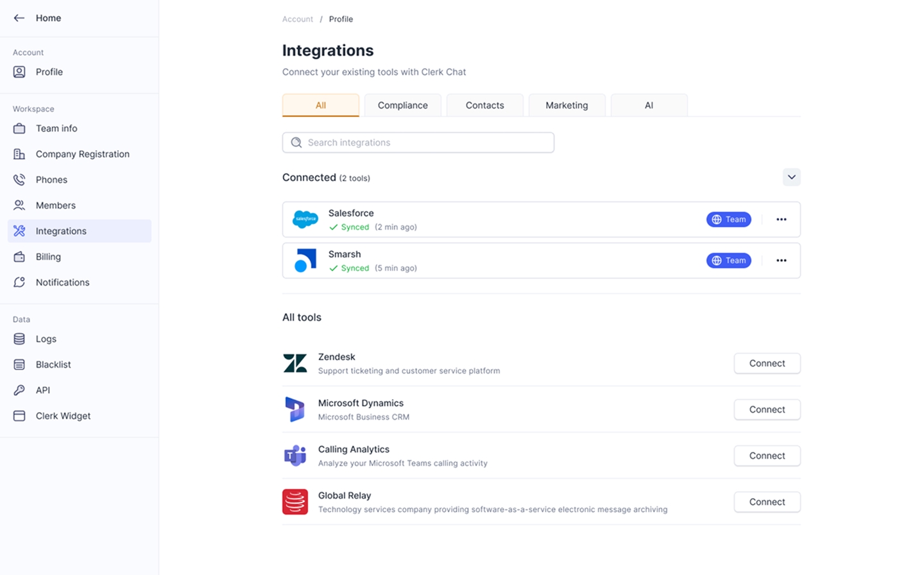Click the Microsoft Teams Calling Analytics icon
Image resolution: width=924 pixels, height=575 pixels.
click(x=295, y=456)
